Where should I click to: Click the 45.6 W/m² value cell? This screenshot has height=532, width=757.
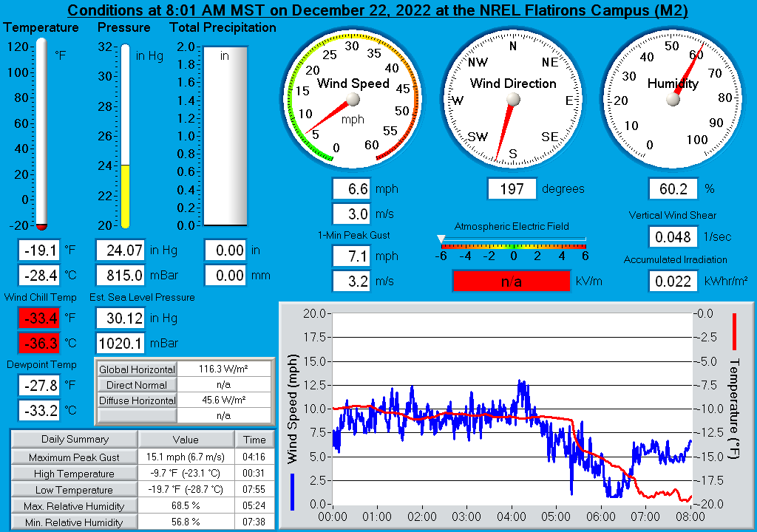[223, 400]
